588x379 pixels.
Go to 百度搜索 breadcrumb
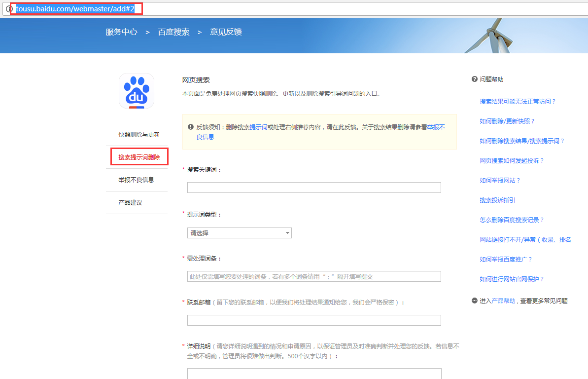[x=173, y=32]
